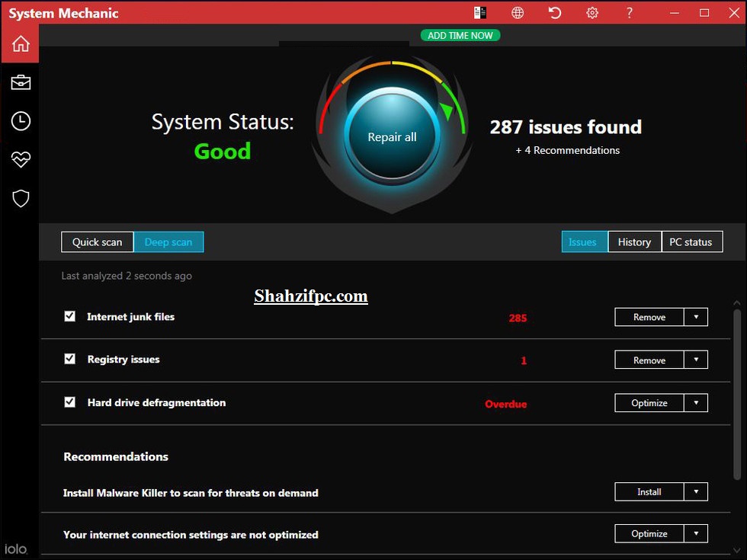The width and height of the screenshot is (747, 560).
Task: Start a Quick scan
Action: tap(97, 242)
